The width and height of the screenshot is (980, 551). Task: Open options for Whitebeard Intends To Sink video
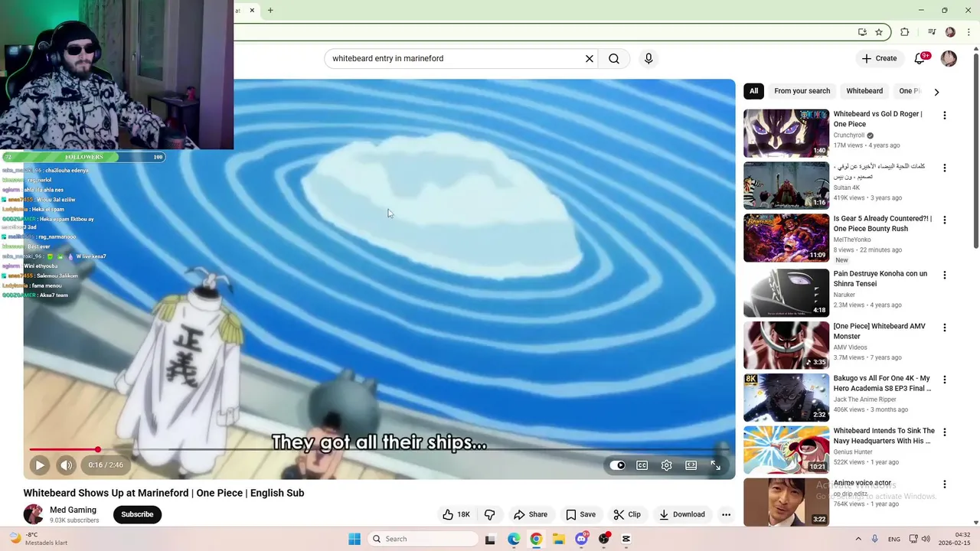[945, 432]
